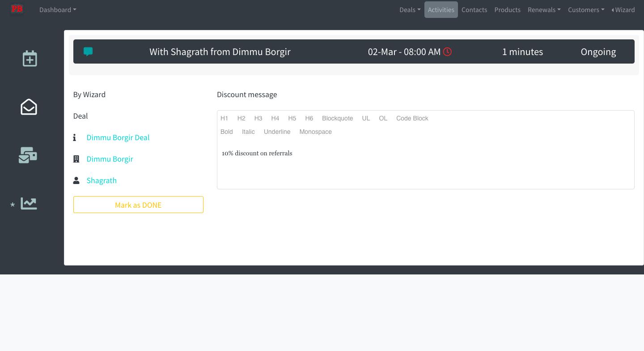Click the teal comment message icon

(88, 51)
